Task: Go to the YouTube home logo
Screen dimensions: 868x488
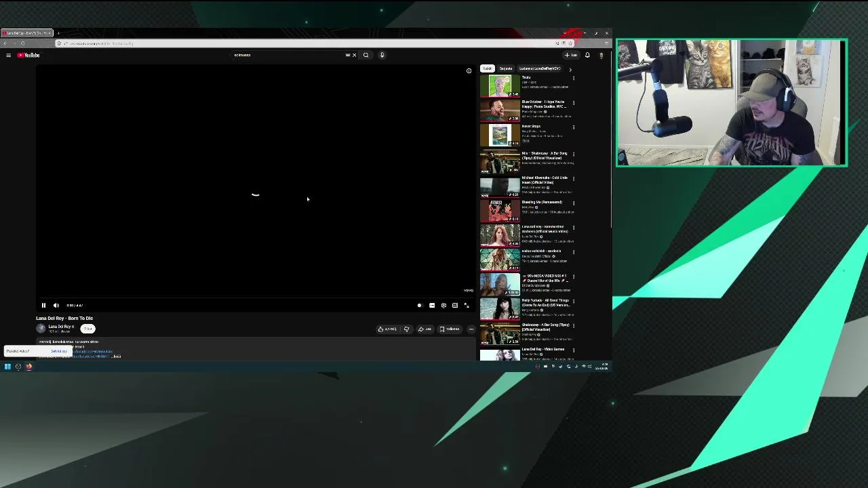Action: click(x=28, y=55)
